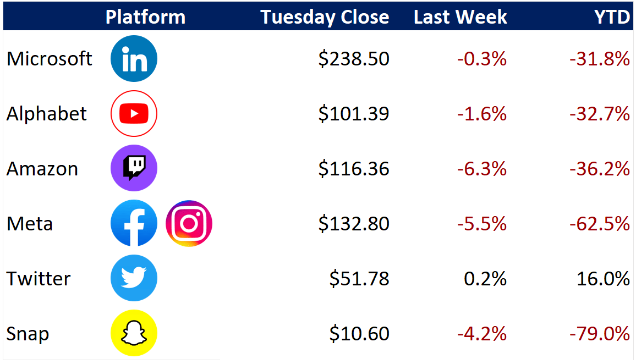Click the LinkedIn logo icon
636x364 pixels.
coord(134,58)
